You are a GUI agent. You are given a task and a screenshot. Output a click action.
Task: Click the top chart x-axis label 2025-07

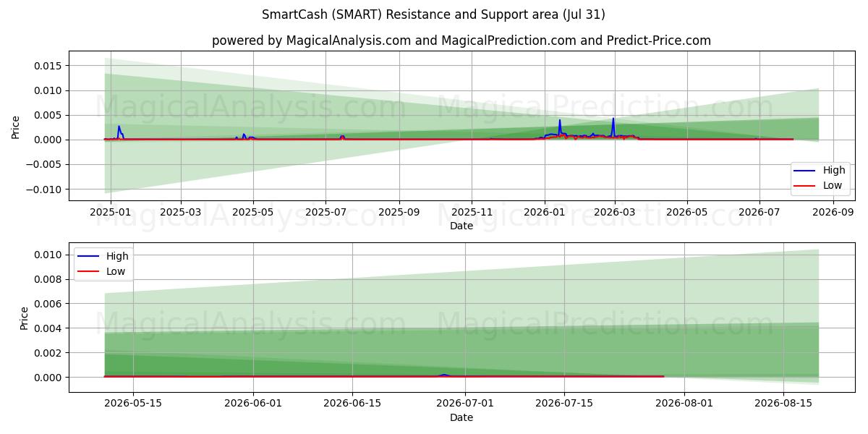(325, 213)
